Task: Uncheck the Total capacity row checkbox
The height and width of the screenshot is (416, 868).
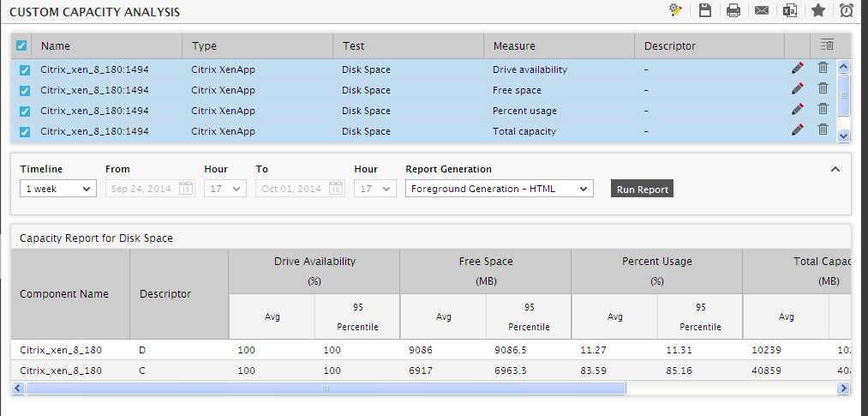Action: (25, 132)
